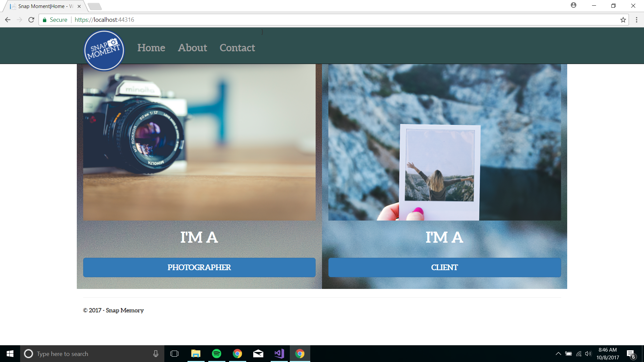
Task: Click the Chrome user profile icon
Action: [x=573, y=5]
